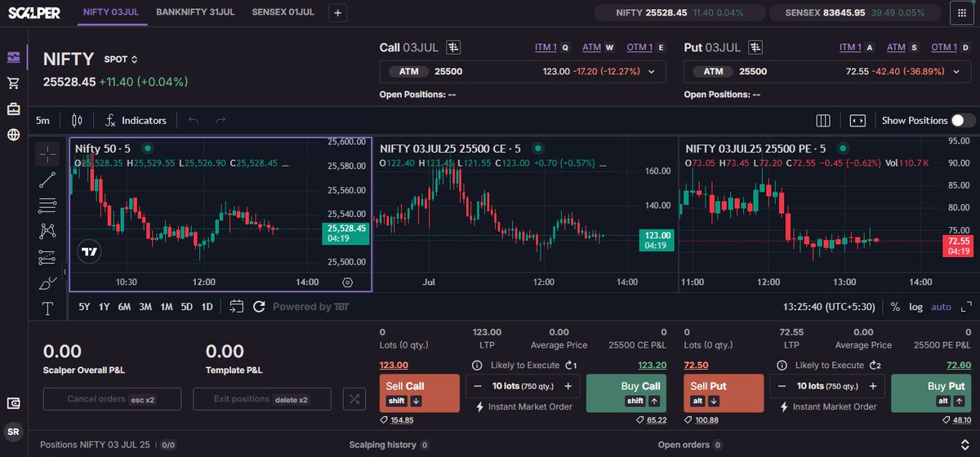
Task: Click the redo arrow in chart toolbar
Action: 220,120
